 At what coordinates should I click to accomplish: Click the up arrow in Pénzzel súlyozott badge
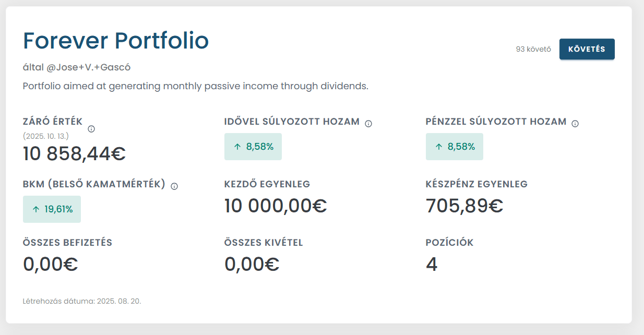pos(438,147)
